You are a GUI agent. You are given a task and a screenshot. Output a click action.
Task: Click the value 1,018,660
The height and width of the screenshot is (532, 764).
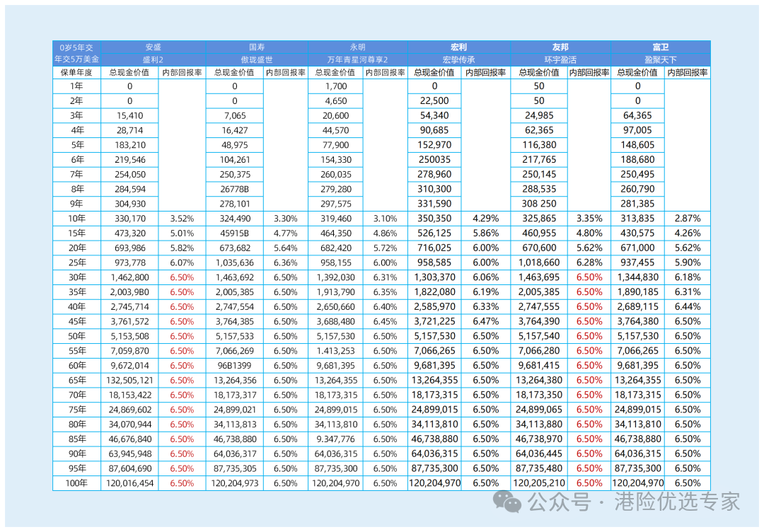tap(539, 262)
